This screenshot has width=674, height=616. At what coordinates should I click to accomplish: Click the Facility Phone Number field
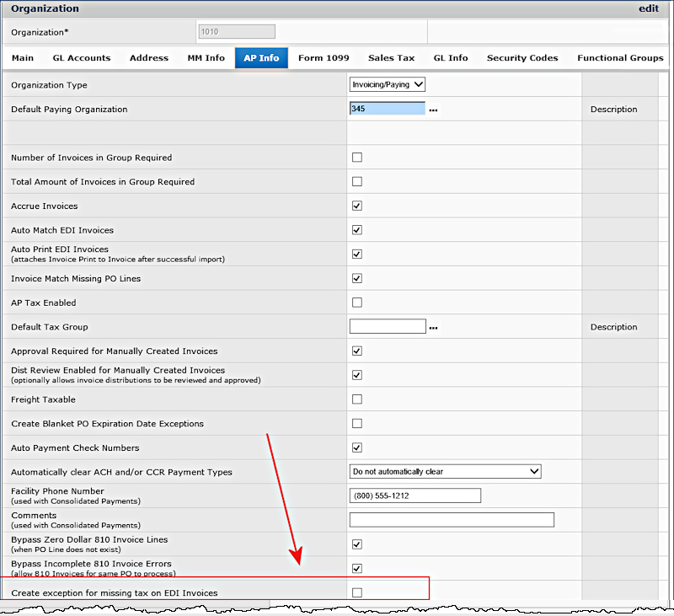(415, 495)
